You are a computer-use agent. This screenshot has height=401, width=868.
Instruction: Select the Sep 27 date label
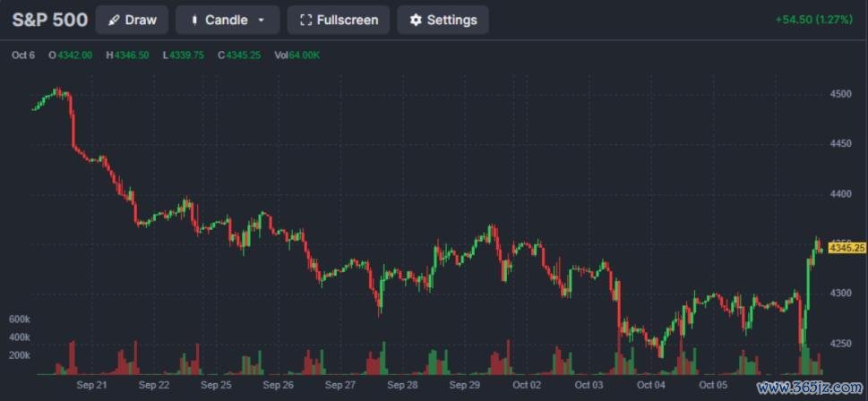point(340,385)
